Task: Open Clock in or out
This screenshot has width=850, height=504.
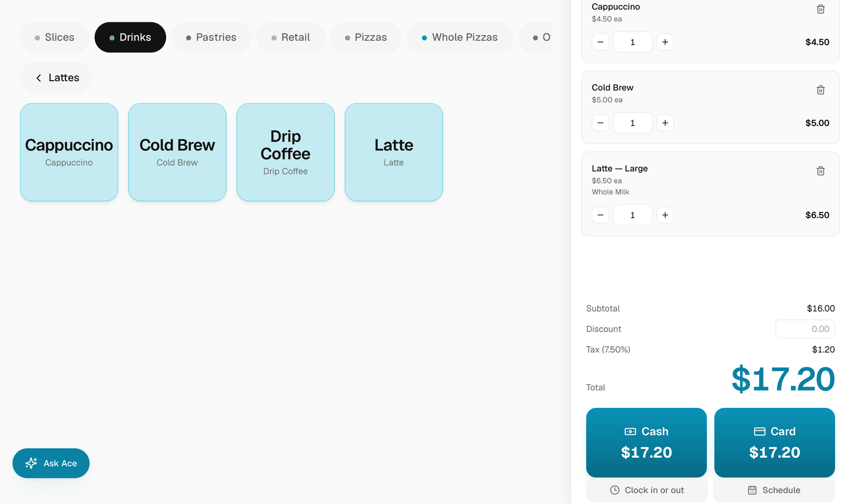Action: point(647,490)
